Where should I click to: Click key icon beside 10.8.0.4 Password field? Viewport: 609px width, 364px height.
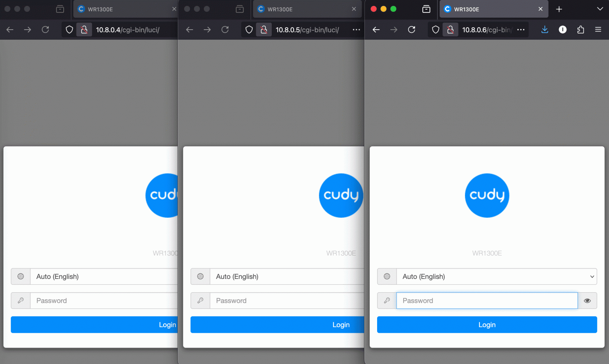(x=21, y=301)
